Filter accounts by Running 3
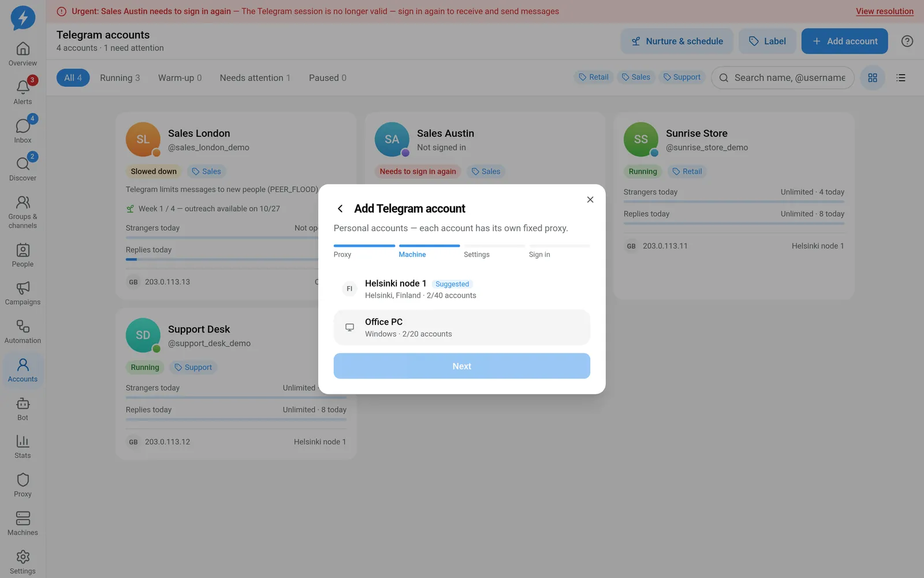This screenshot has width=924, height=578. [120, 77]
